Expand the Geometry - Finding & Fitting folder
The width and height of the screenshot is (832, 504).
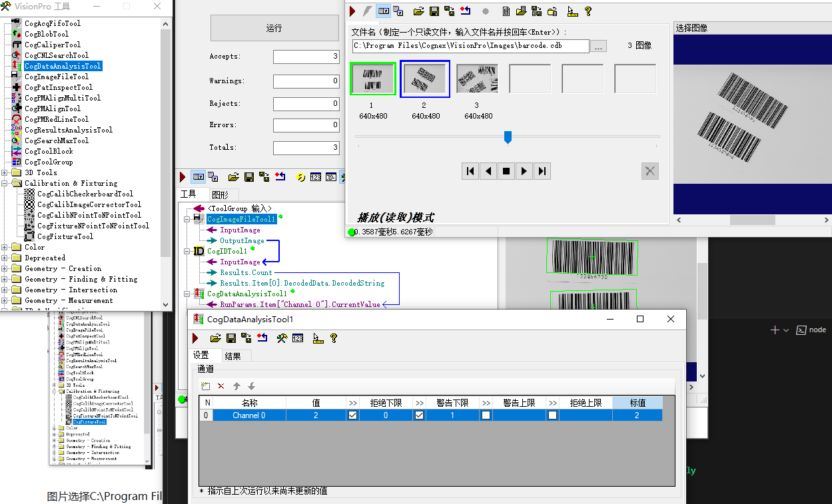click(5, 280)
